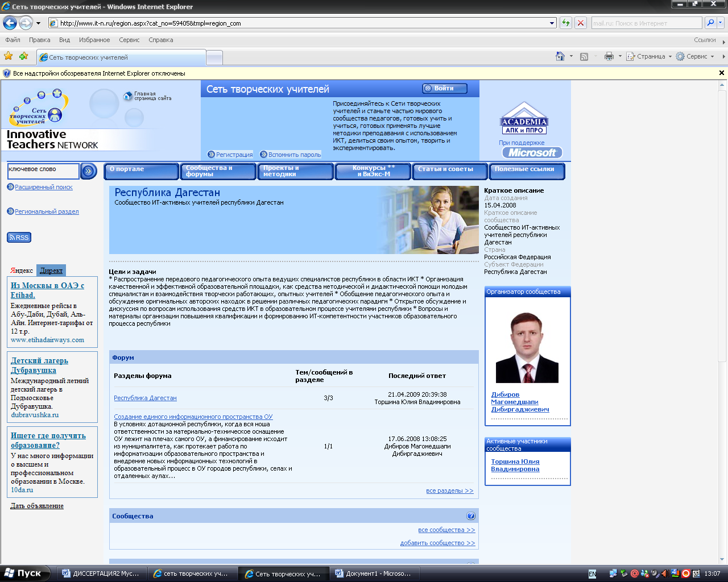Open the Республика Дагестан forum link
This screenshot has height=582, width=728.
point(145,398)
